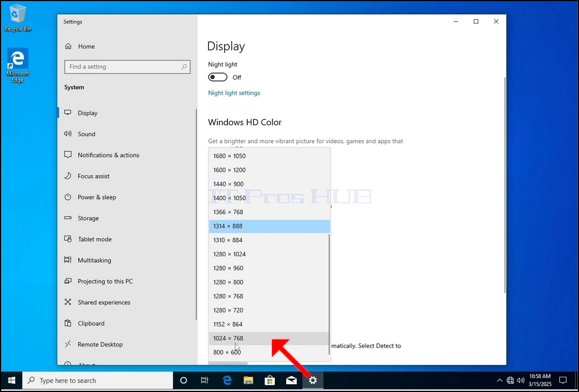Pick the 800 × 600 resolution option
This screenshot has width=579, height=392.
tap(269, 353)
